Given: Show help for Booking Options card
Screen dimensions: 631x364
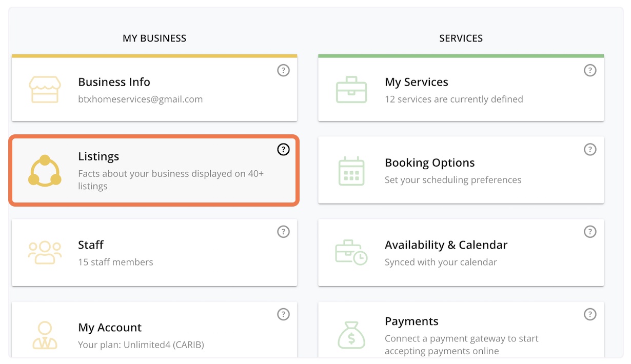Looking at the screenshot, I should [x=590, y=149].
